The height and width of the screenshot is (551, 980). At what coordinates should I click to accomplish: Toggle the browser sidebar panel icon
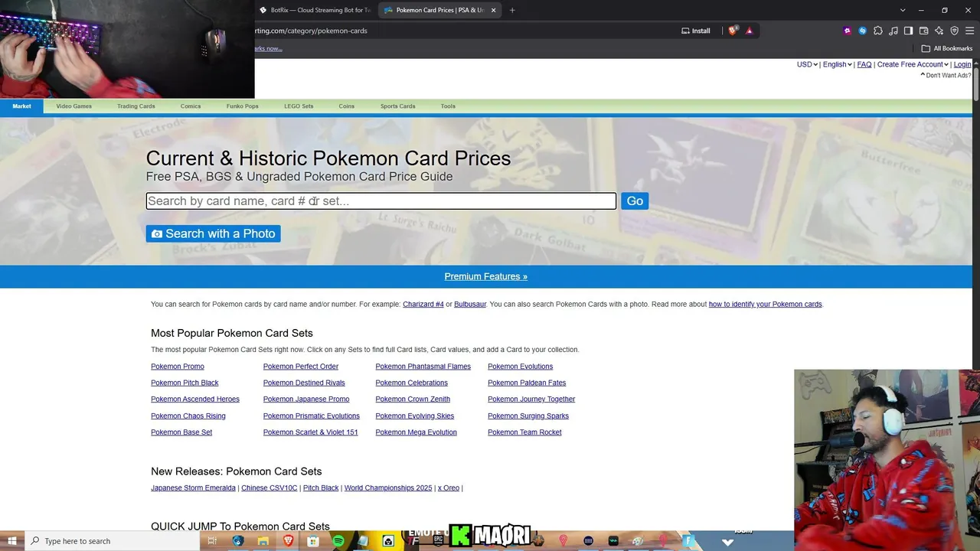point(909,31)
